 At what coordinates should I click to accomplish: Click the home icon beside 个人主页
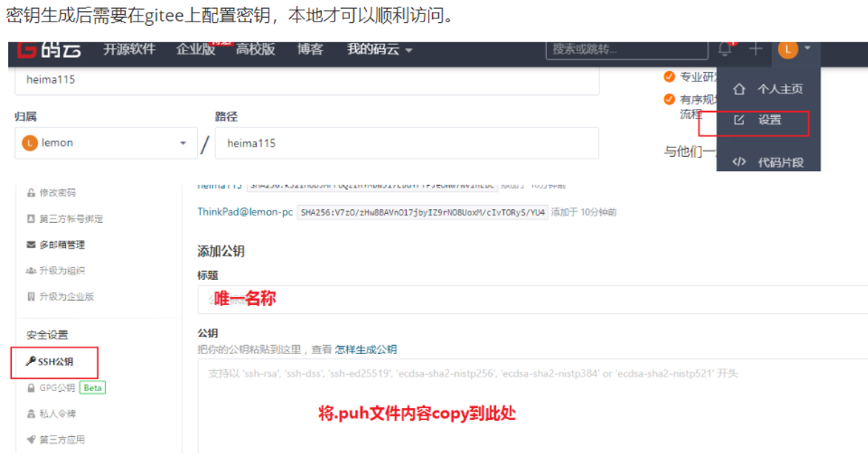pos(739,89)
